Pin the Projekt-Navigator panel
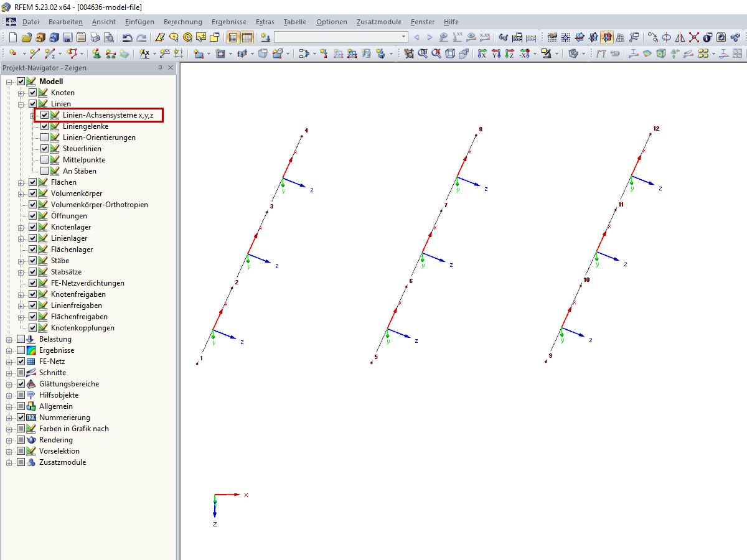This screenshot has height=560, width=747. (x=160, y=68)
